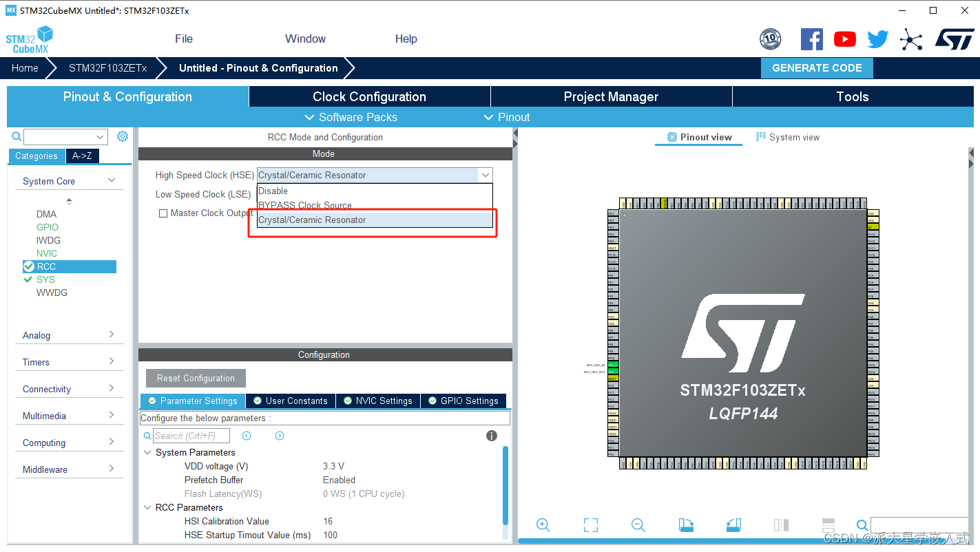Expand the Timers category

[112, 361]
